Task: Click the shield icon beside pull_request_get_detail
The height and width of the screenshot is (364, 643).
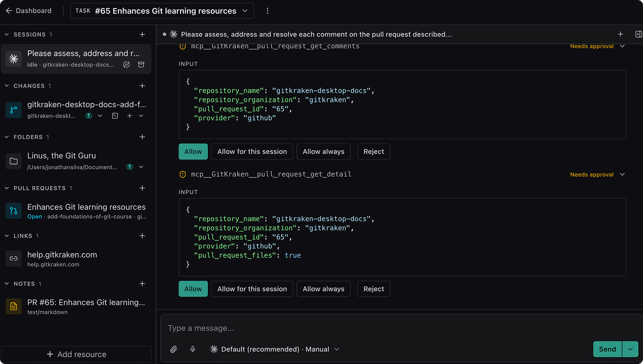Action: click(182, 175)
